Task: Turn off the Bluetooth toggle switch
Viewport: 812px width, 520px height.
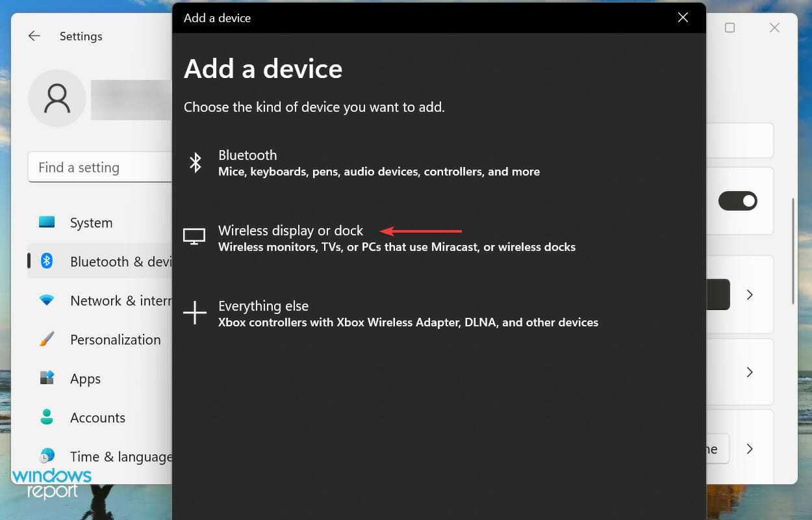Action: point(737,201)
